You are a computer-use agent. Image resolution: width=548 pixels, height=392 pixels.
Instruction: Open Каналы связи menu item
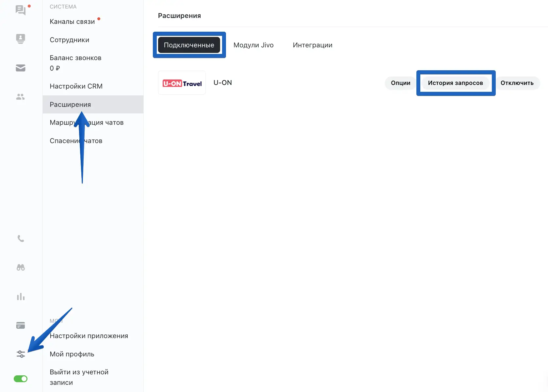tap(72, 22)
